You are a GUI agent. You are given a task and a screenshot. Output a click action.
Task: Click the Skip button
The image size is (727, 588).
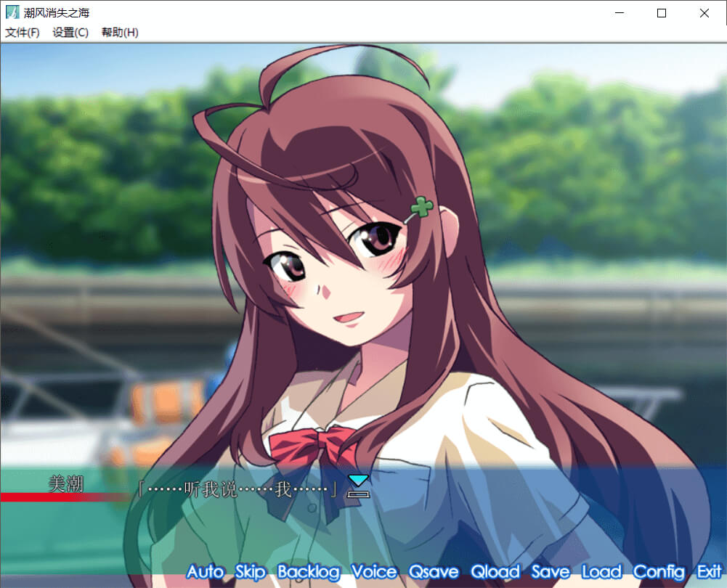click(x=251, y=572)
